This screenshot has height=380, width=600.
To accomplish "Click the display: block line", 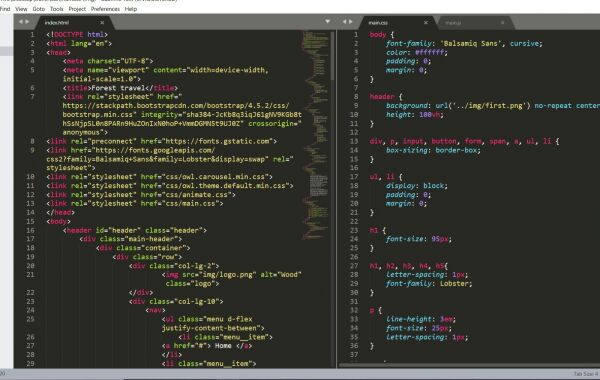I will [417, 186].
